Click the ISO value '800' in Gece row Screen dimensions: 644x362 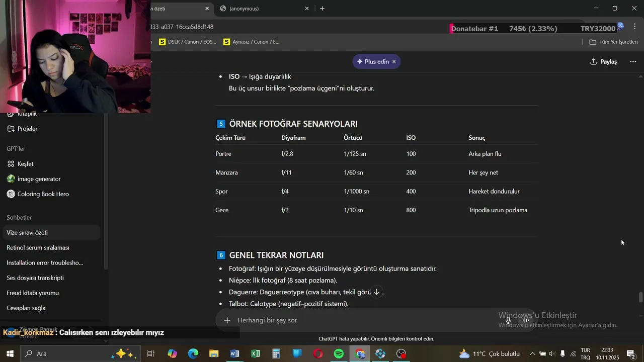(411, 210)
